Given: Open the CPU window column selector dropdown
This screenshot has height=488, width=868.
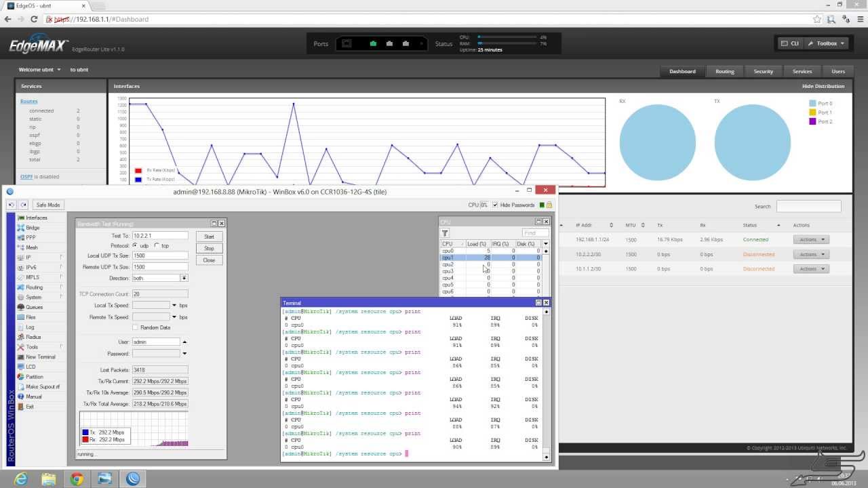Looking at the screenshot, I should click(545, 243).
